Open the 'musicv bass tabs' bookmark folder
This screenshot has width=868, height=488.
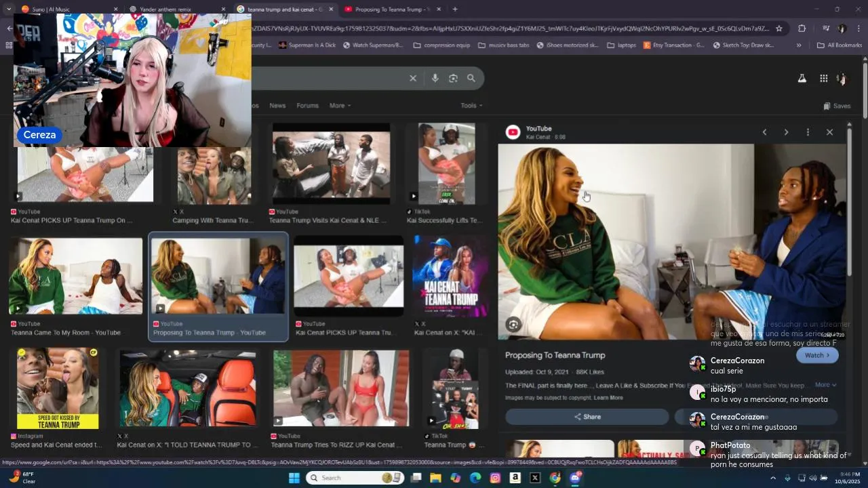503,45
